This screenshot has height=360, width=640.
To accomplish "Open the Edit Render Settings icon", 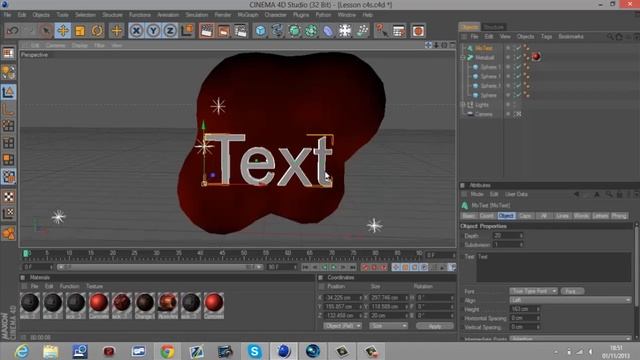I will pos(240,31).
